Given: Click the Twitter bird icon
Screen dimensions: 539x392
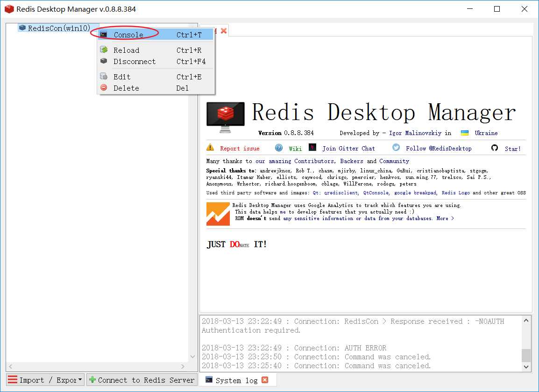Looking at the screenshot, I should 396,148.
